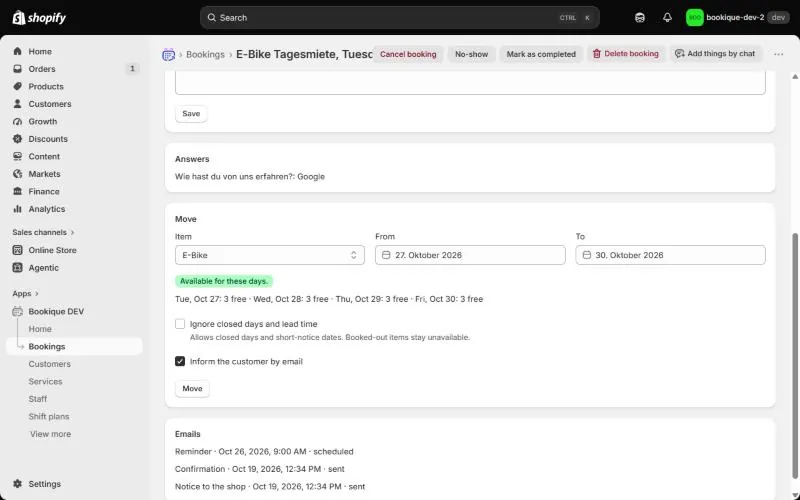Click the chat icon on Add things by chat
Viewport: 800px width, 500px height.
pyautogui.click(x=679, y=54)
